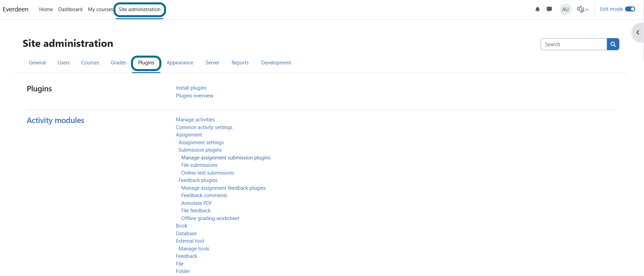This screenshot has width=644, height=276.
Task: Open Common activity settings
Action: click(x=204, y=127)
